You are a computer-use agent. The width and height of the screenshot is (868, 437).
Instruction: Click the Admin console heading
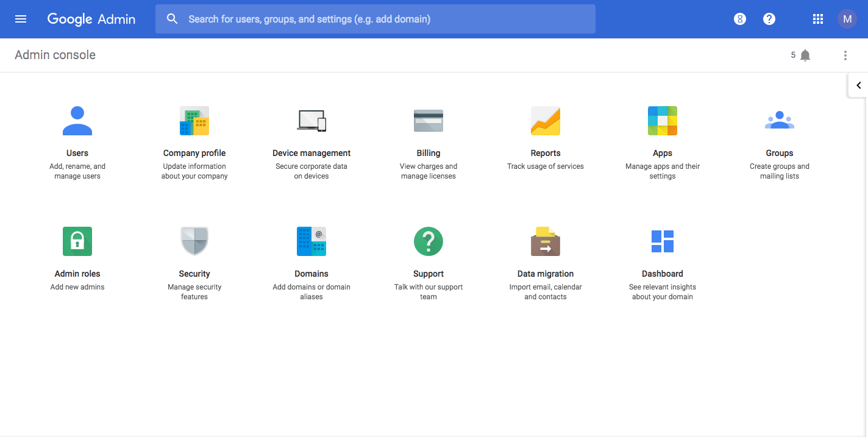click(x=55, y=55)
